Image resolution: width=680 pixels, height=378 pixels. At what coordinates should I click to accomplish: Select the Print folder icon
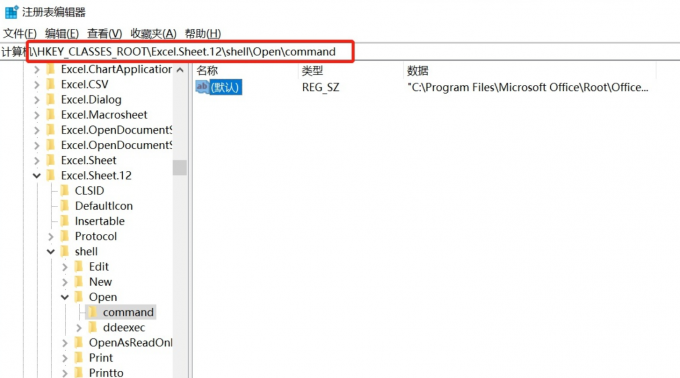pos(79,358)
